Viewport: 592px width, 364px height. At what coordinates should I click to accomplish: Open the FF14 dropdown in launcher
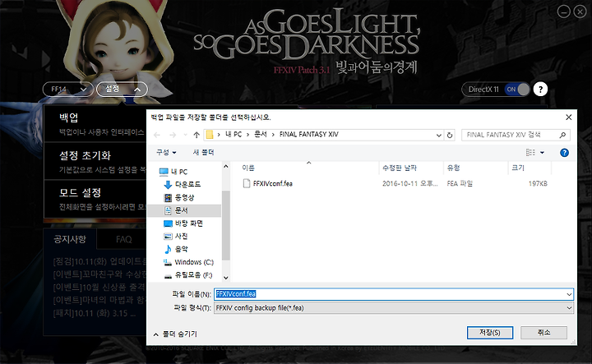click(x=68, y=90)
